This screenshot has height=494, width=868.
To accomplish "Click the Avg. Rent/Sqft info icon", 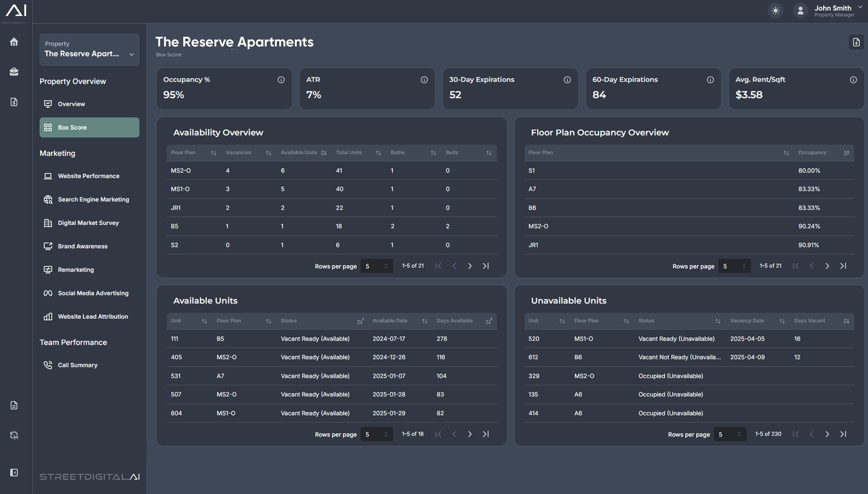I will [x=853, y=80].
